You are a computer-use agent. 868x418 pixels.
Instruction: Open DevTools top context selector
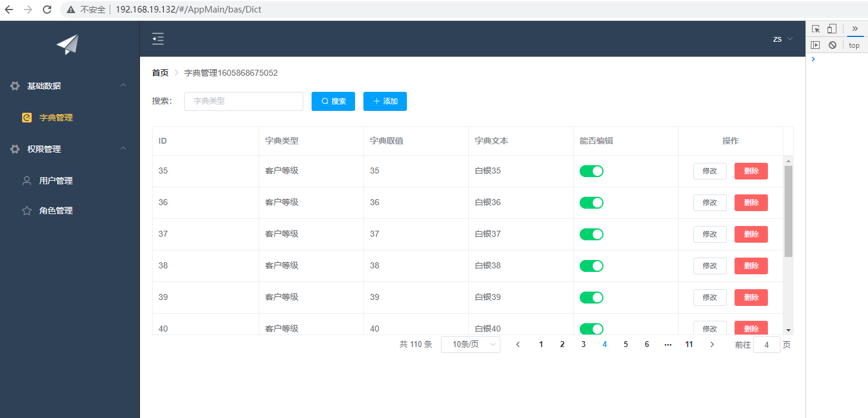[x=854, y=45]
